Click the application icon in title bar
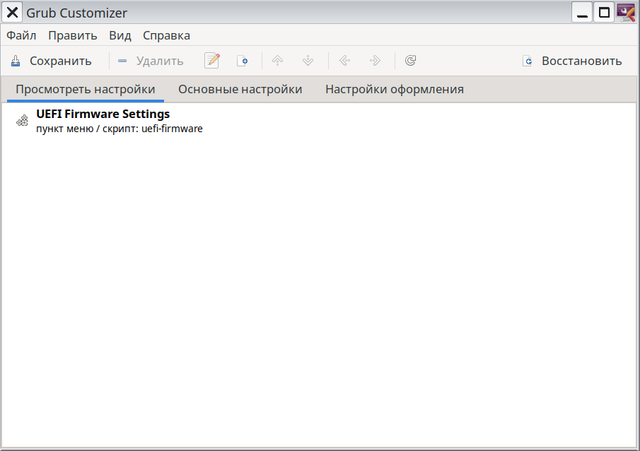640x451 pixels. click(x=627, y=13)
